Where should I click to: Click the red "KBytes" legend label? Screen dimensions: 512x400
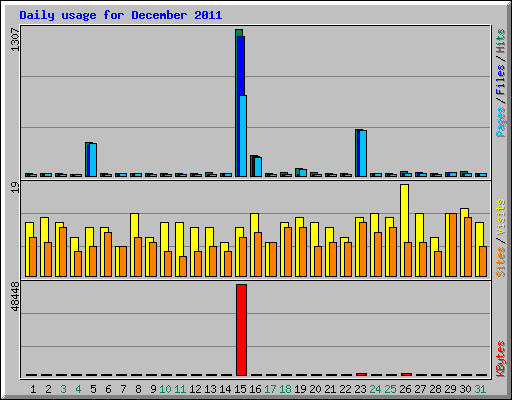(x=501, y=359)
